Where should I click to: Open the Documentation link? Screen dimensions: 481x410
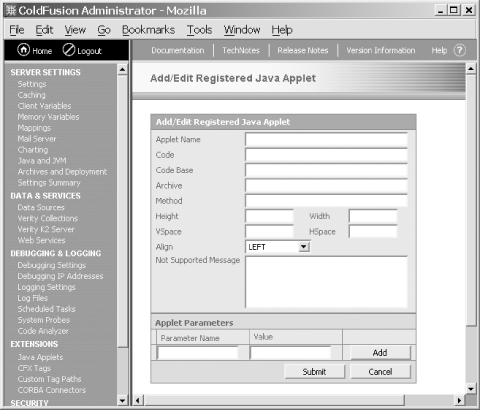pos(178,50)
